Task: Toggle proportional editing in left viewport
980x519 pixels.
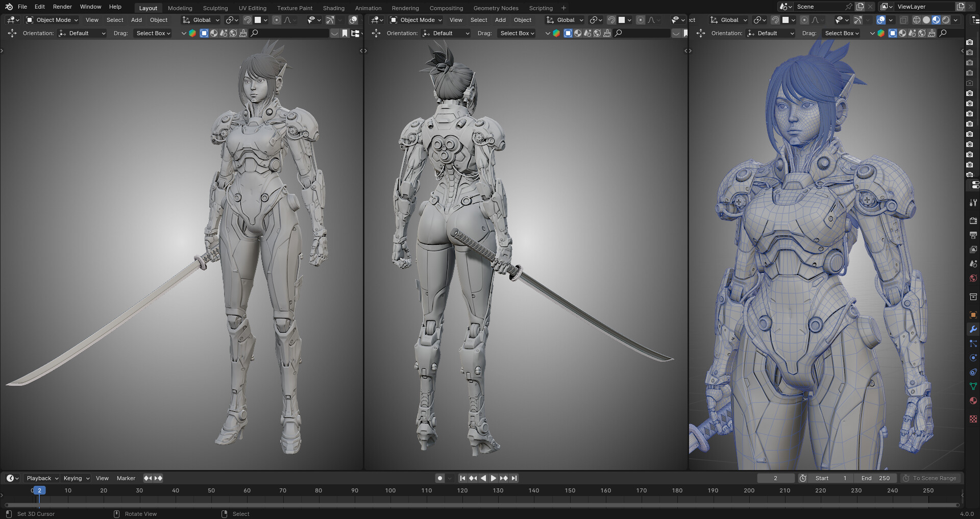Action: 277,20
